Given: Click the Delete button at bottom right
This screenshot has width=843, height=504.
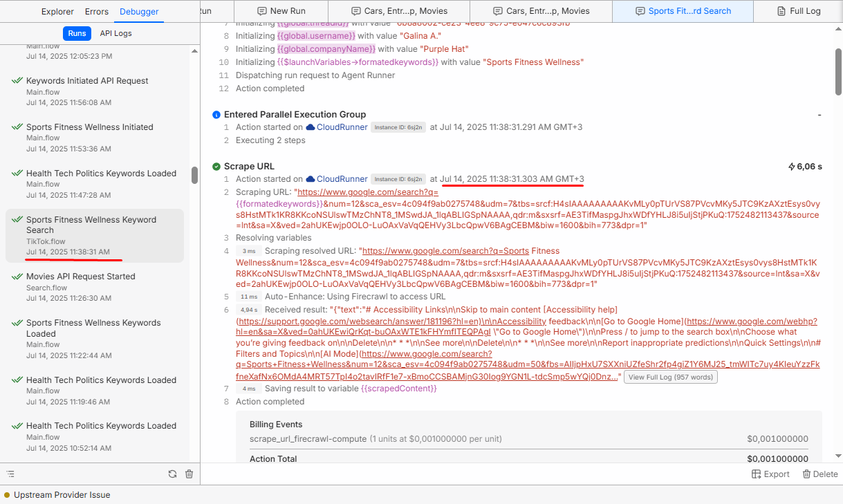Looking at the screenshot, I should [820, 474].
